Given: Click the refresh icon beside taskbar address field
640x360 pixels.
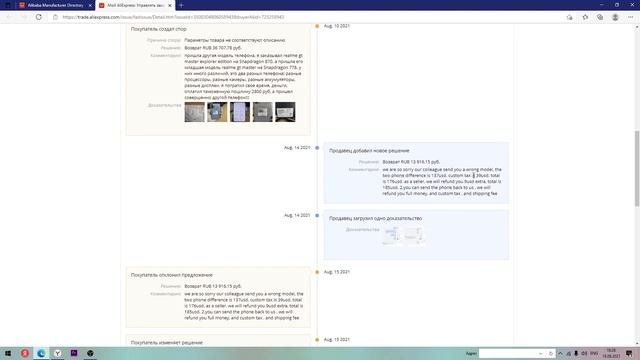Looking at the screenshot, I should pyautogui.click(x=551, y=353).
